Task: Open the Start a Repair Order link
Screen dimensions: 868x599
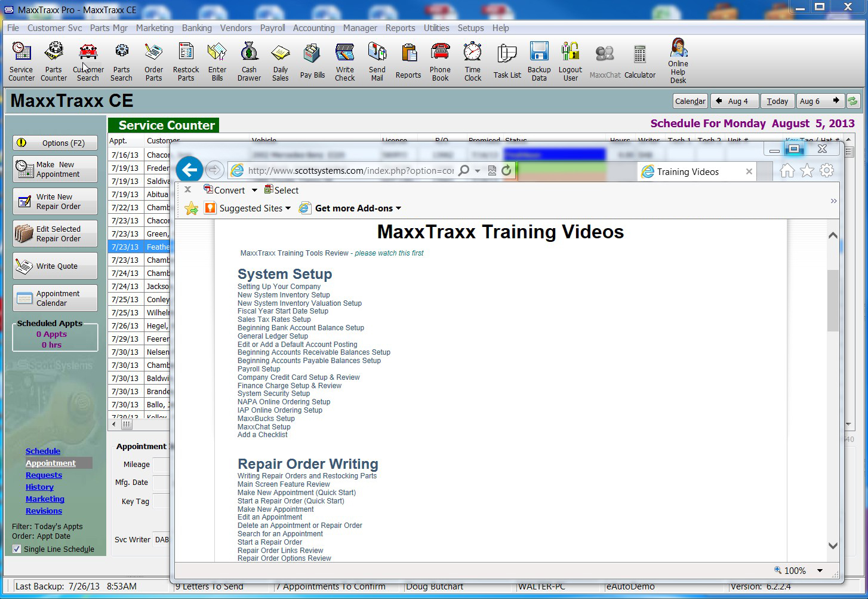Action: 270,542
